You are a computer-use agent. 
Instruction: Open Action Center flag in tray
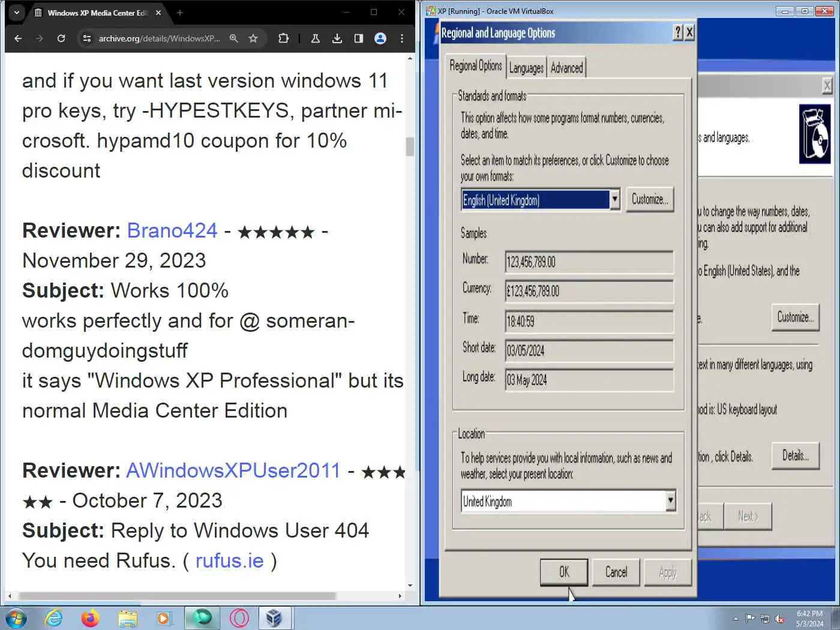[750, 619]
